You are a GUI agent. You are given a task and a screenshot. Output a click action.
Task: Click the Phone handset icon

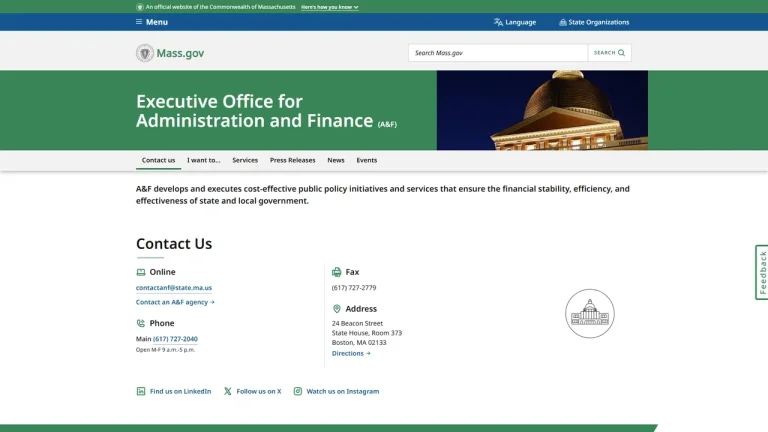pos(141,323)
